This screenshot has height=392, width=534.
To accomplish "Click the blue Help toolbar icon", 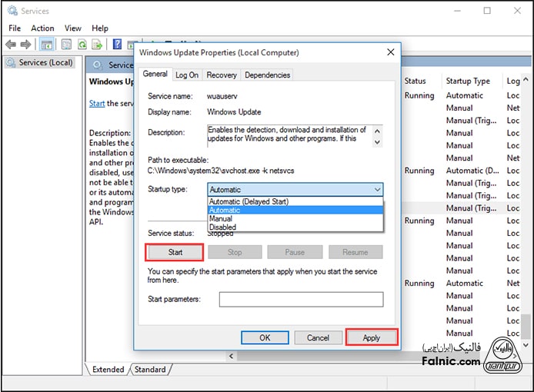I will (117, 45).
